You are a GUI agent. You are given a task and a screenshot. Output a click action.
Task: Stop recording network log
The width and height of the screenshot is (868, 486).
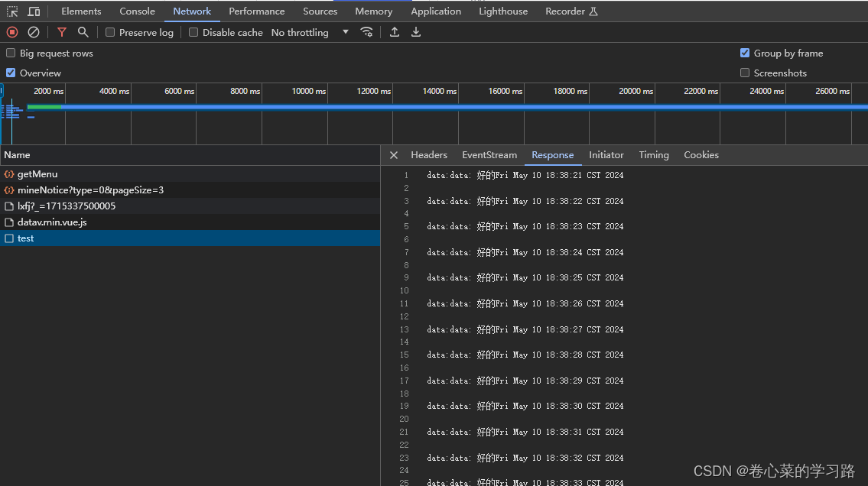[12, 32]
